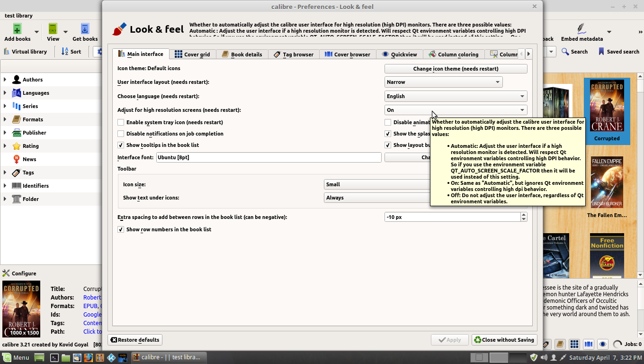The width and height of the screenshot is (644, 364).
Task: Click Restore defaults button
Action: coord(135,340)
